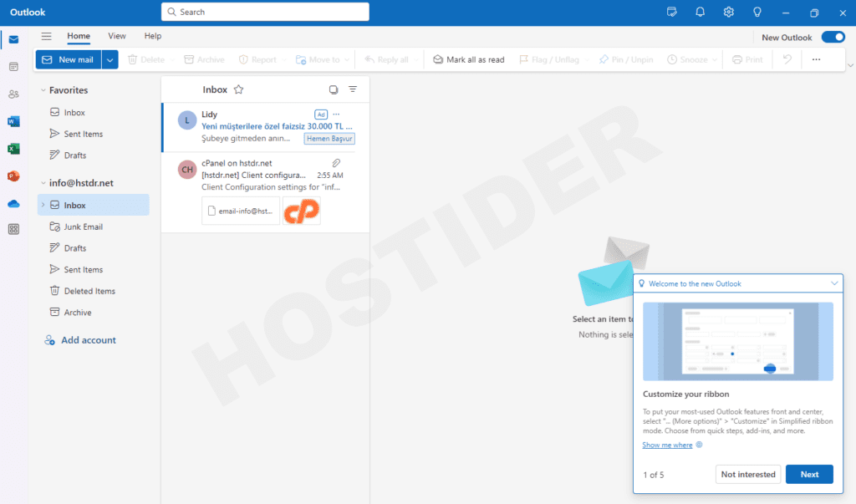856x504 pixels.
Task: Open OneDrive cloud icon in sidebar
Action: click(13, 203)
